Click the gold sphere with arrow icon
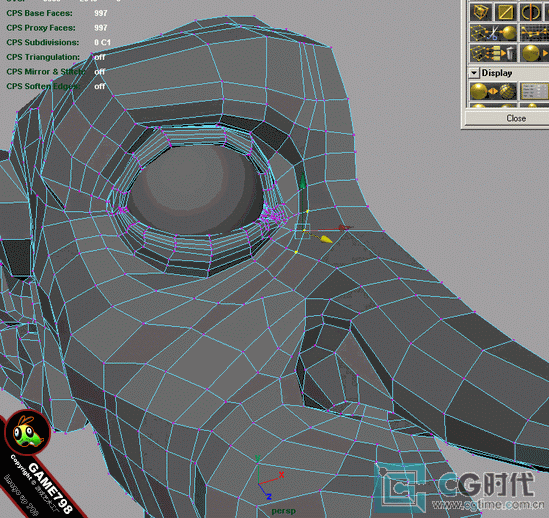 (x=534, y=53)
